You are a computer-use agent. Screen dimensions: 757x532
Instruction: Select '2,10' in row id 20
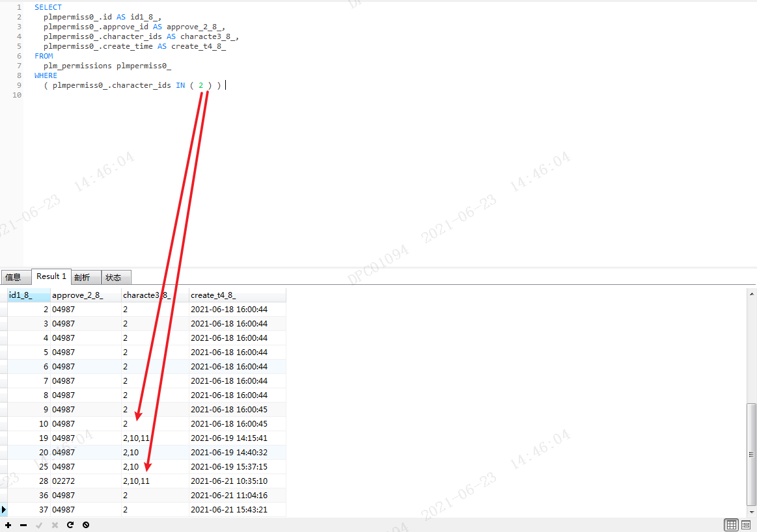pos(131,453)
